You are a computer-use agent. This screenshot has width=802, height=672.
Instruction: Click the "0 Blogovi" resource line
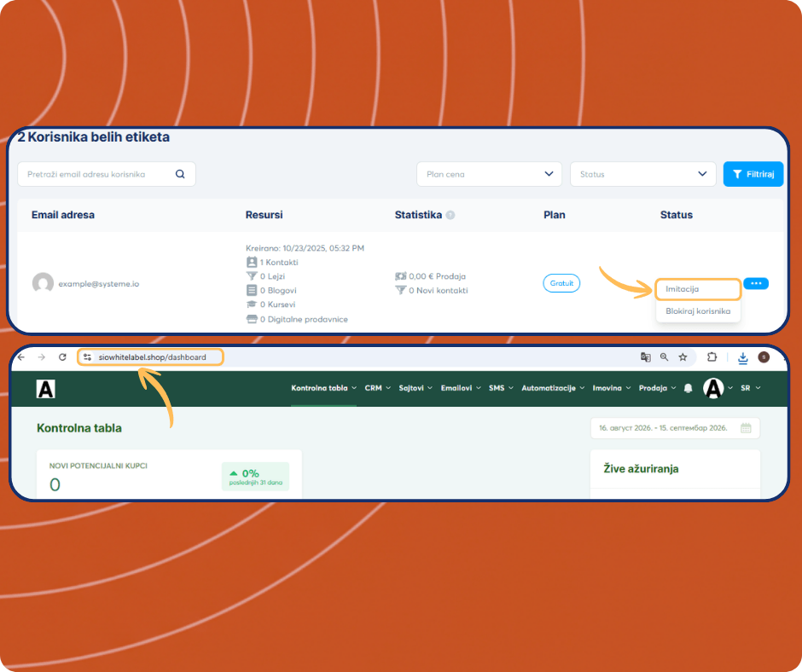(271, 291)
